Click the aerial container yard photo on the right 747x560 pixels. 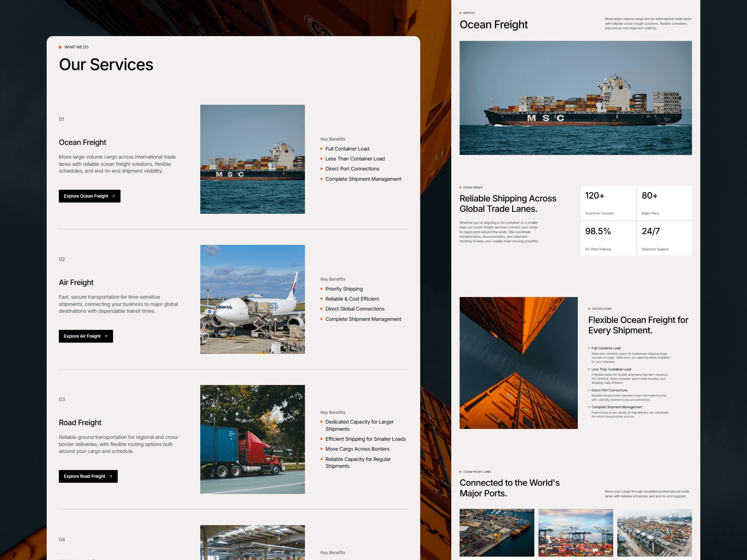click(x=655, y=533)
